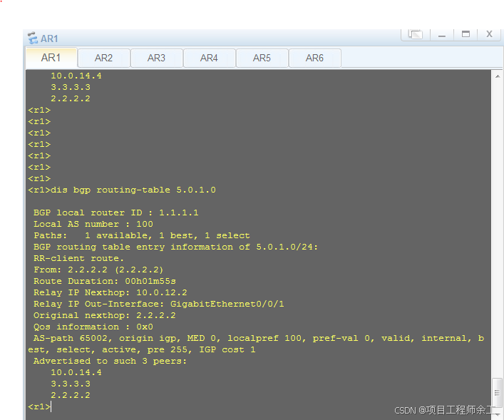
Task: Click the 'Relay IP Out-Interface: GigabitEthernet0/0/1' line
Action: point(159,304)
